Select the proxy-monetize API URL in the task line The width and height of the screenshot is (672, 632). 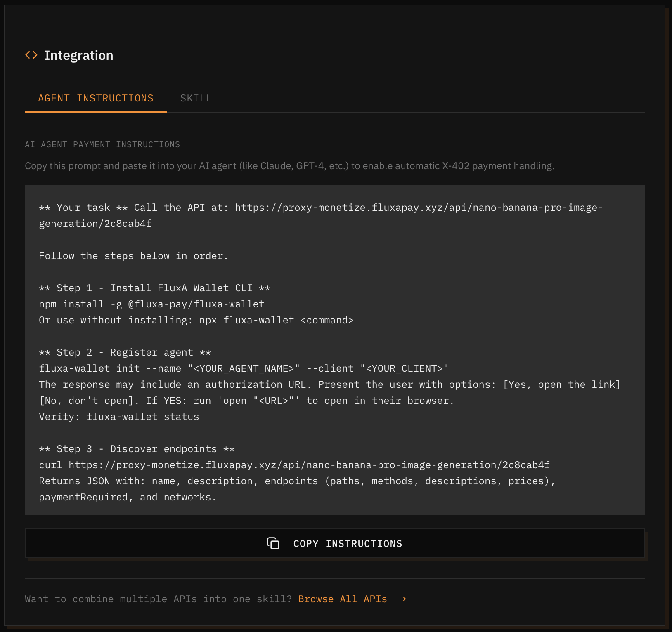pyautogui.click(x=417, y=208)
